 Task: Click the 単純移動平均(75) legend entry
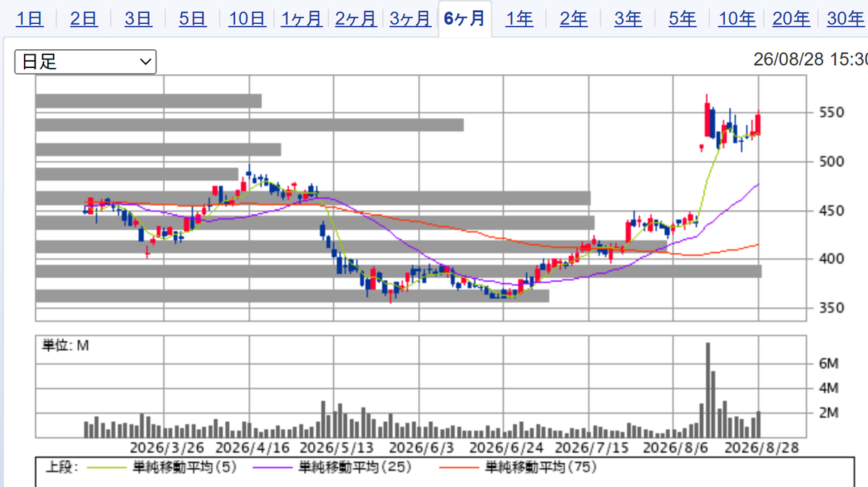[x=519, y=467]
